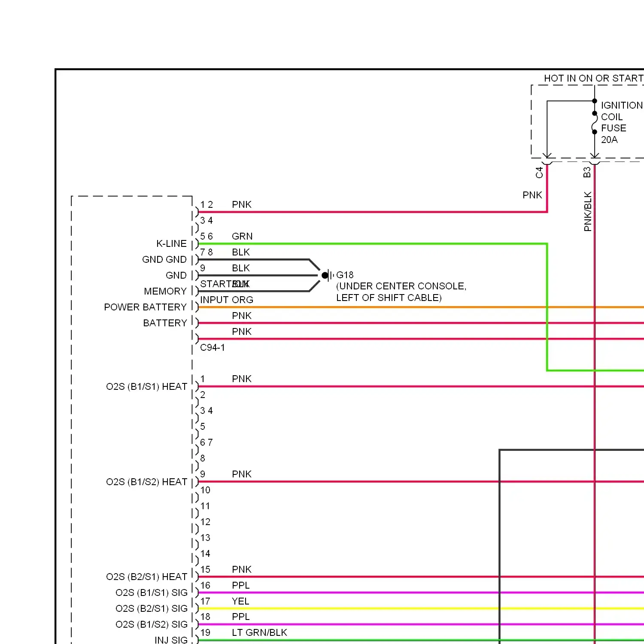Click the B3 connector label
Image resolution: width=644 pixels, height=644 pixels.
587,173
